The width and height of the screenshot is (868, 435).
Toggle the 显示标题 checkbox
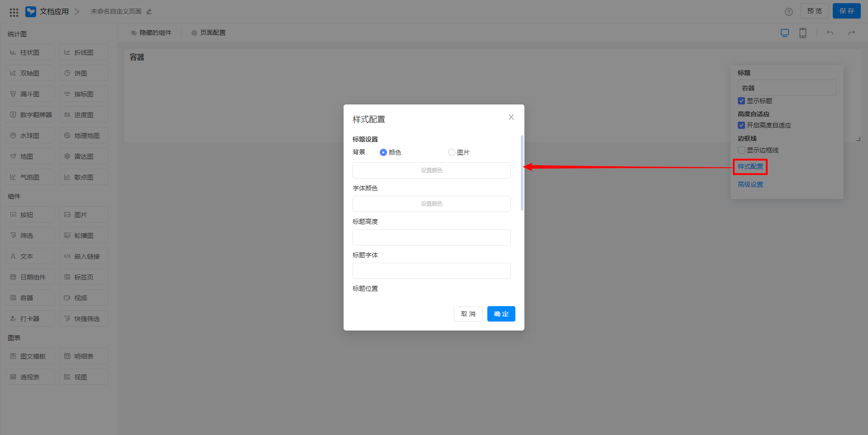click(741, 101)
